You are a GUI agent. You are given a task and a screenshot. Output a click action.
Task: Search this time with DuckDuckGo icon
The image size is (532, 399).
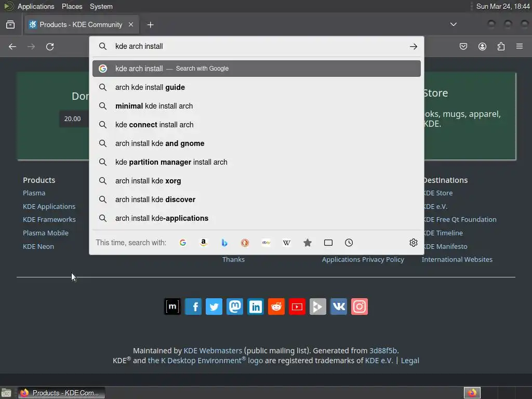pyautogui.click(x=245, y=243)
